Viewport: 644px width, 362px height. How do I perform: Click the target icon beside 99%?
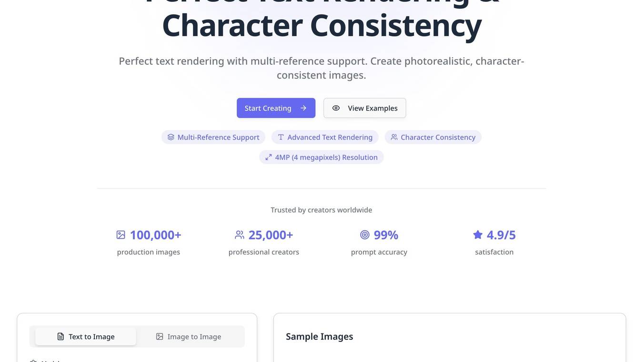(x=365, y=235)
